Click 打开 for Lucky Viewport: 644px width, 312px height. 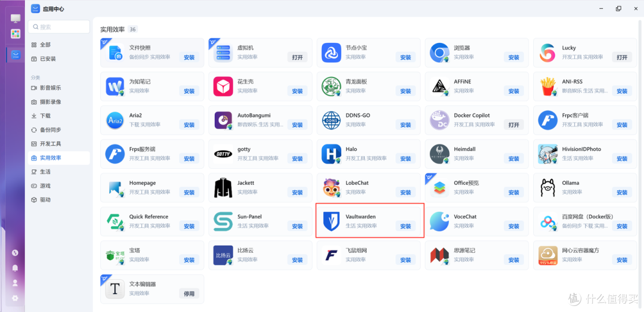(622, 57)
